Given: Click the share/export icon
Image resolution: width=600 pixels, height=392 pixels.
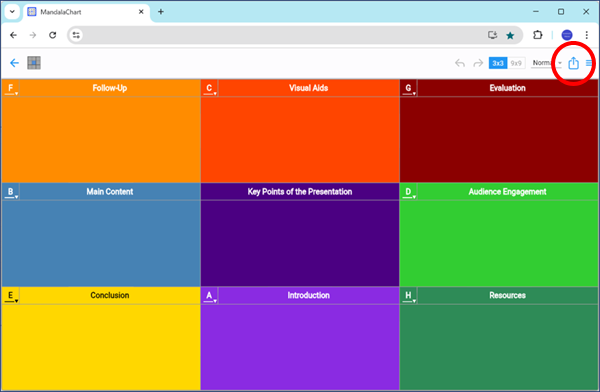Looking at the screenshot, I should coord(573,63).
